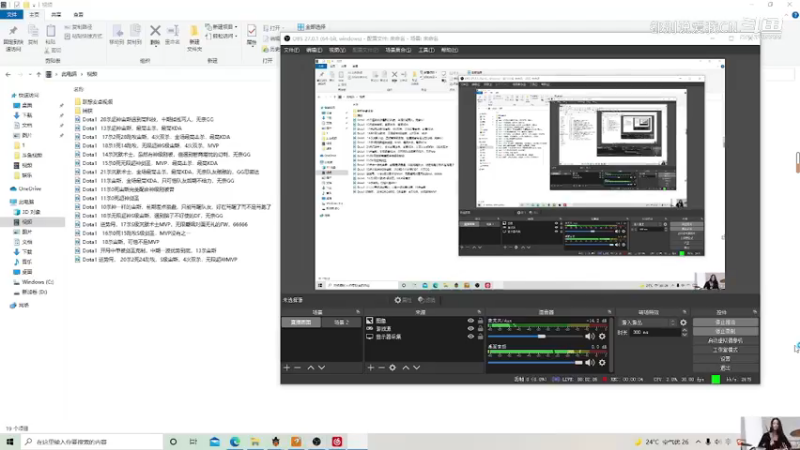Increase the transition duration with the up arrow
Viewport: 800px width, 450px height.
click(x=684, y=330)
